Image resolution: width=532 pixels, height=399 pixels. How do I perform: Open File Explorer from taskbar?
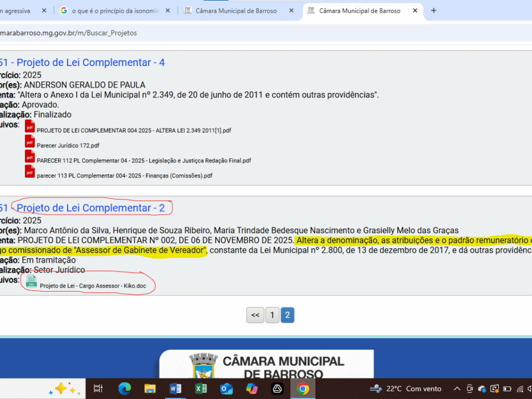pos(150,388)
